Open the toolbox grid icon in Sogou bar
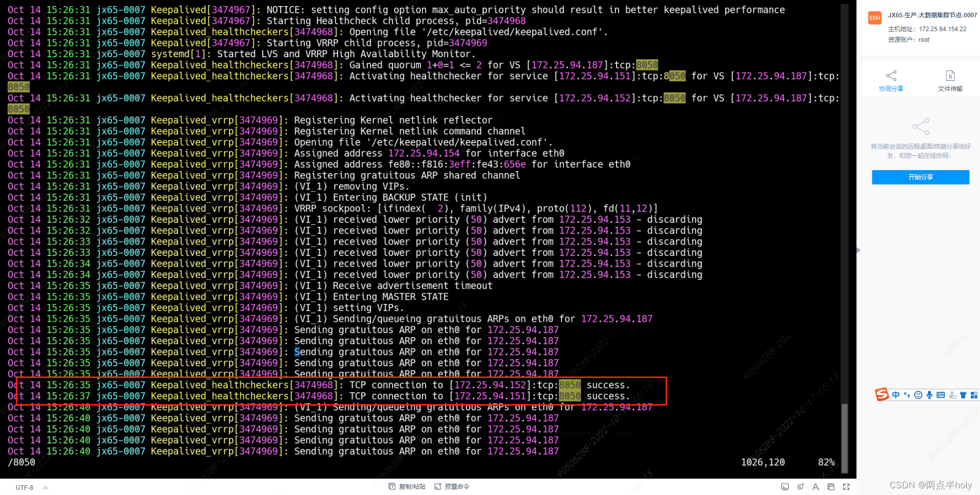980x495 pixels. [x=974, y=395]
